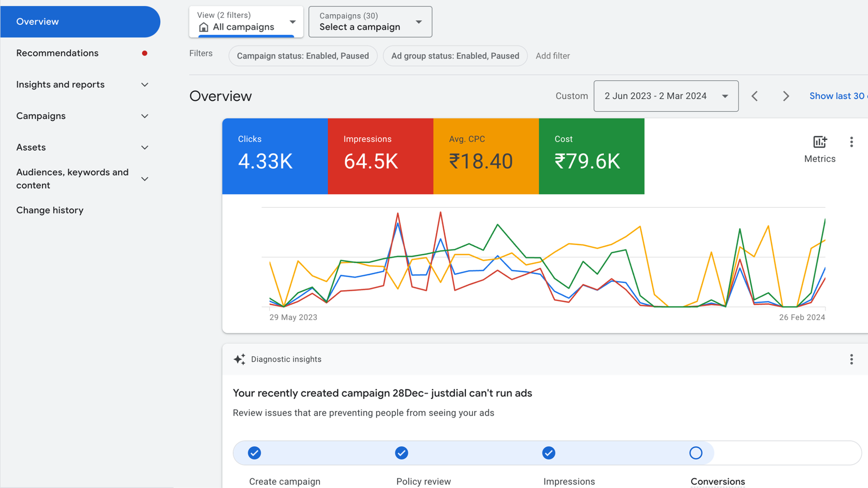Viewport: 868px width, 488px height.
Task: Click the Show last 30 link
Action: pyautogui.click(x=837, y=96)
